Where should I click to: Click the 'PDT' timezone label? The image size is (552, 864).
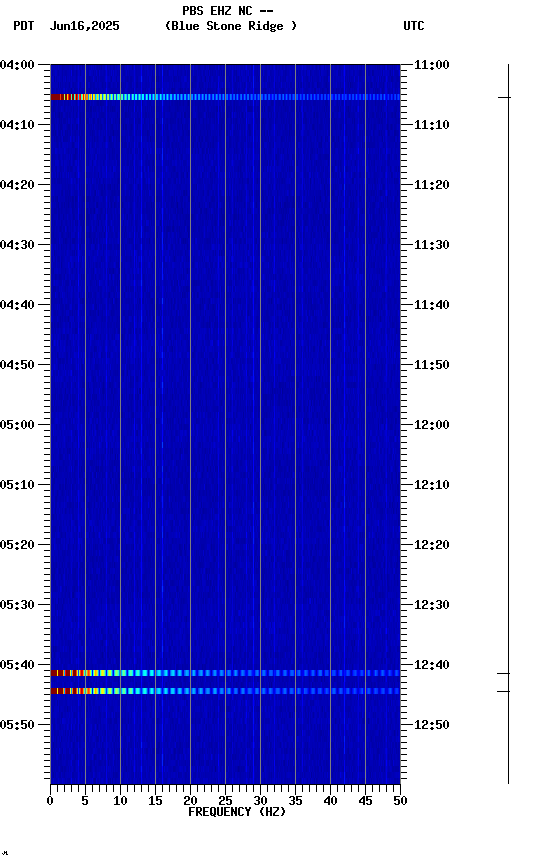point(24,26)
